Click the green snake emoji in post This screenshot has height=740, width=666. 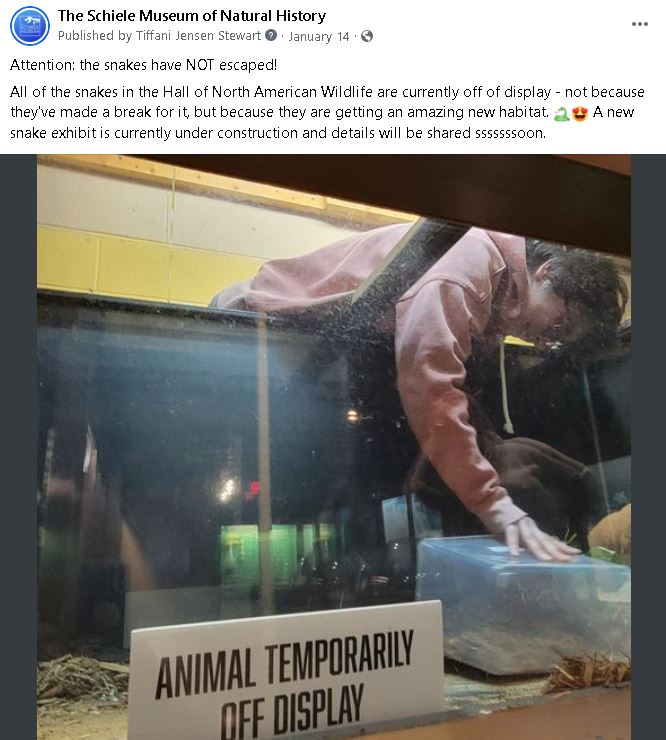coord(561,113)
